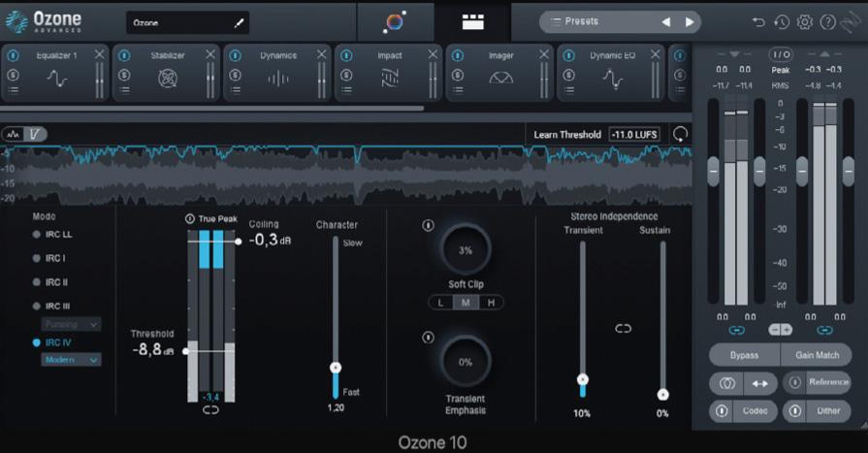
Task: Select the Dynamics module waveform icon
Action: tap(278, 80)
